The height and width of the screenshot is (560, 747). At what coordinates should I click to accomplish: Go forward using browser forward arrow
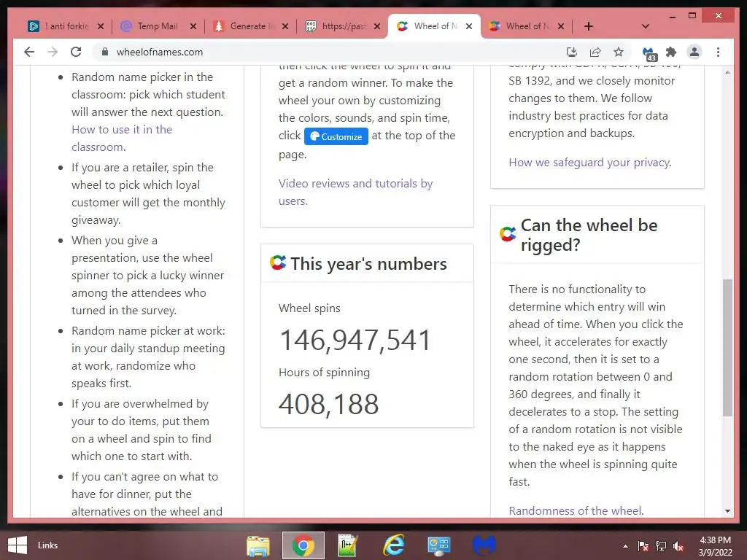click(53, 52)
